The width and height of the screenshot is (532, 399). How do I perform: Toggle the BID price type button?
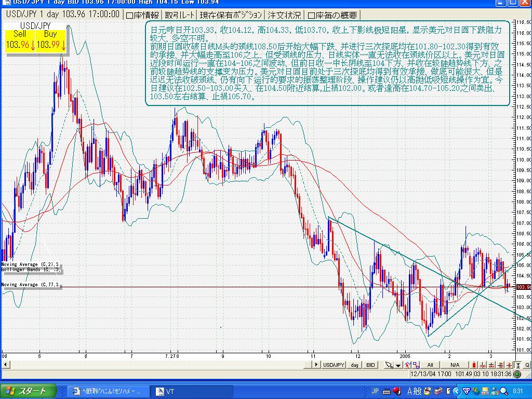pyautogui.click(x=370, y=365)
